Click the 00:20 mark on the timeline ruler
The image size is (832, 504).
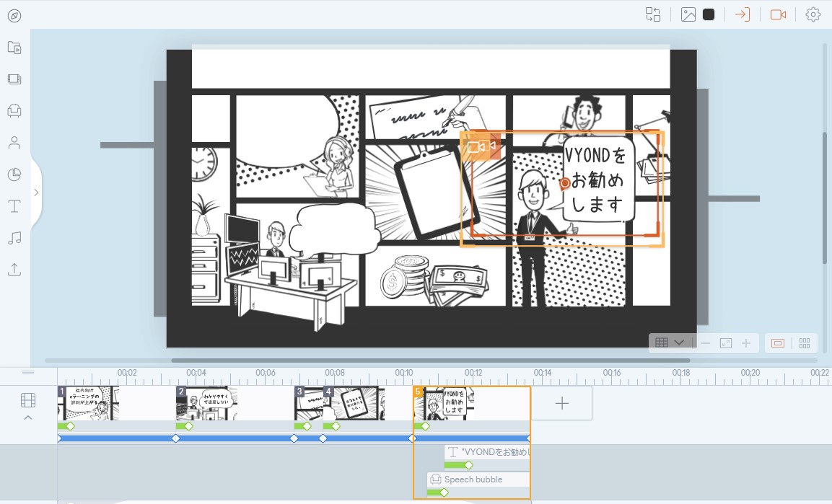pyautogui.click(x=750, y=373)
